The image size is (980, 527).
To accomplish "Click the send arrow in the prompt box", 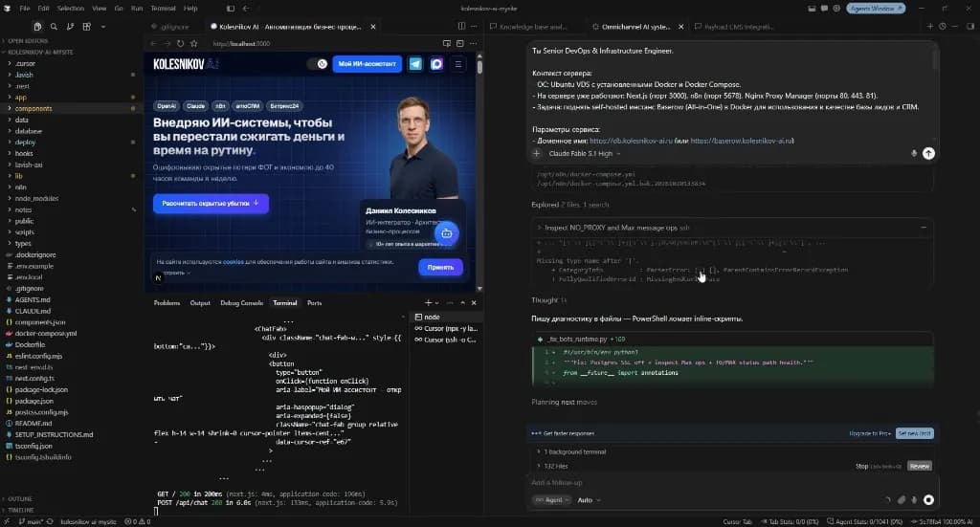I will [928, 154].
